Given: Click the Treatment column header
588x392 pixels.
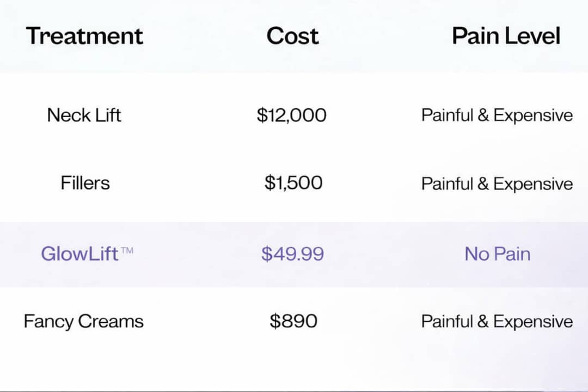Looking at the screenshot, I should [84, 36].
